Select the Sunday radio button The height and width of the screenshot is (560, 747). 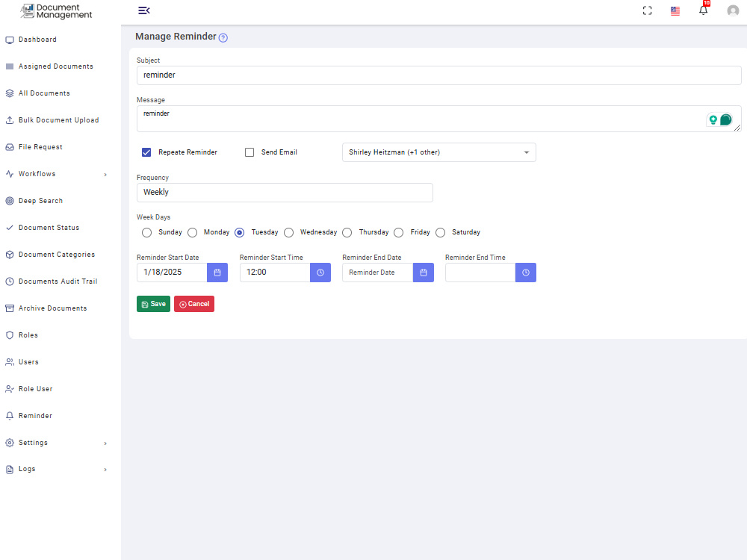point(146,232)
